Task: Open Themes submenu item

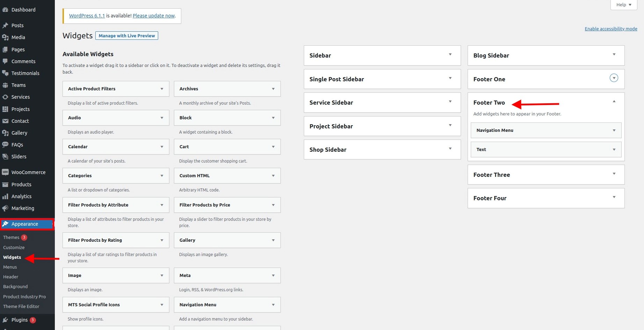Action: coord(11,237)
